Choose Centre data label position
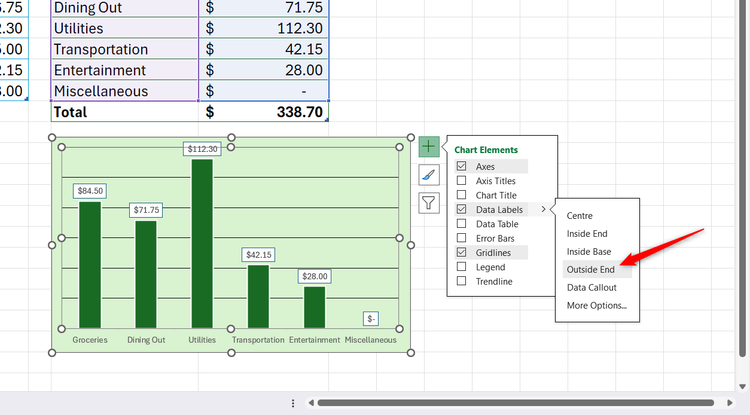750x415 pixels. pos(579,216)
